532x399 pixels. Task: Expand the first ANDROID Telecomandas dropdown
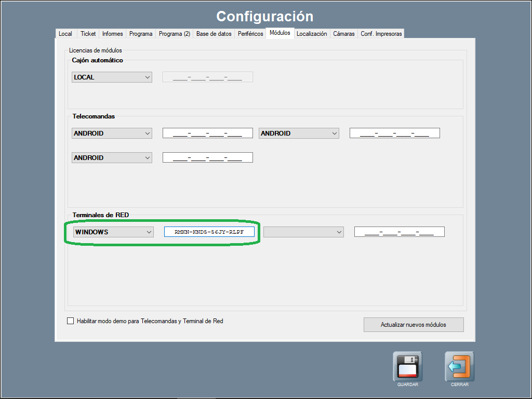[x=112, y=134]
